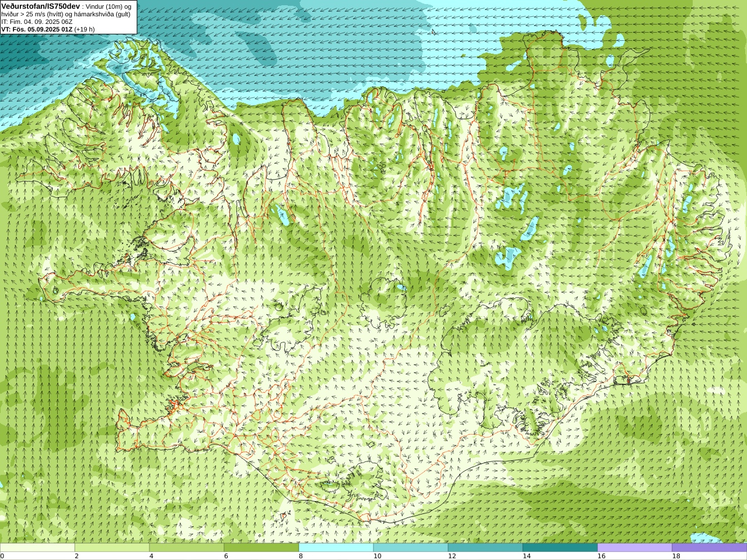Click the legend tick label '8'
747x560 pixels.
[x=301, y=556]
